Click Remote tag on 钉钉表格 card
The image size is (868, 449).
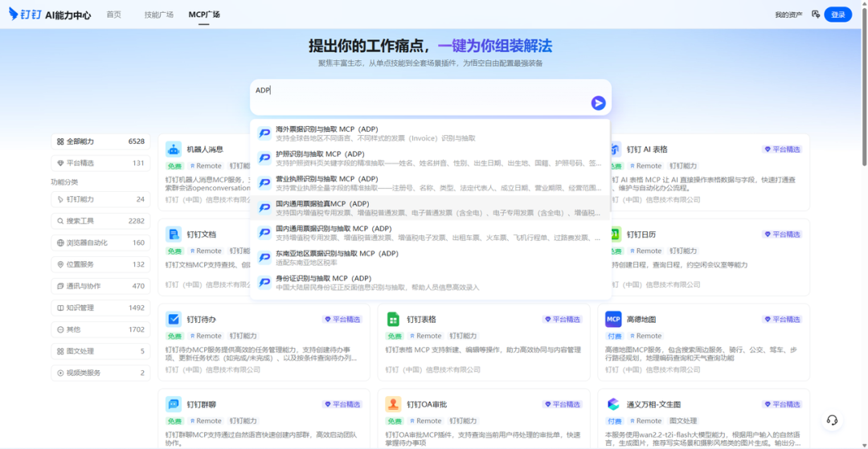[x=426, y=336]
